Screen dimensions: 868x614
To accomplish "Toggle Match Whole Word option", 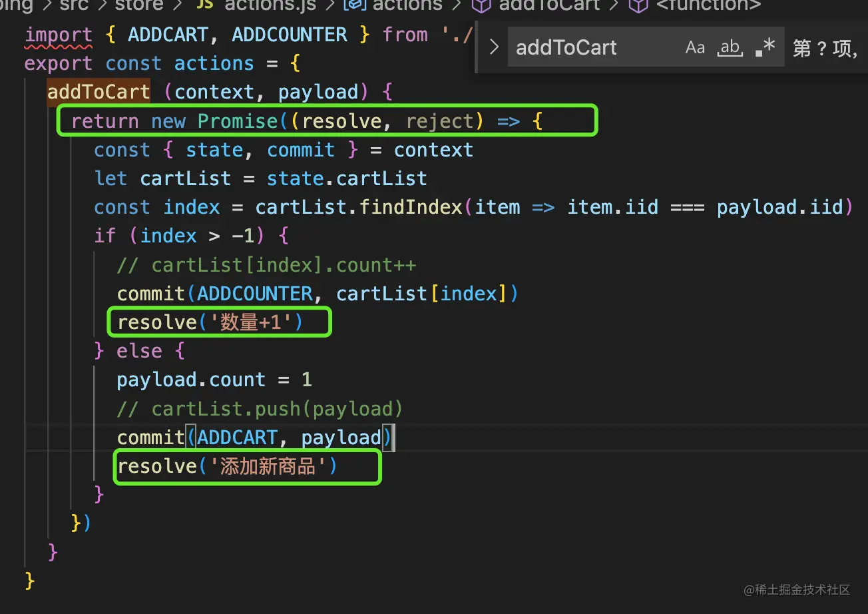I will tap(730, 47).
